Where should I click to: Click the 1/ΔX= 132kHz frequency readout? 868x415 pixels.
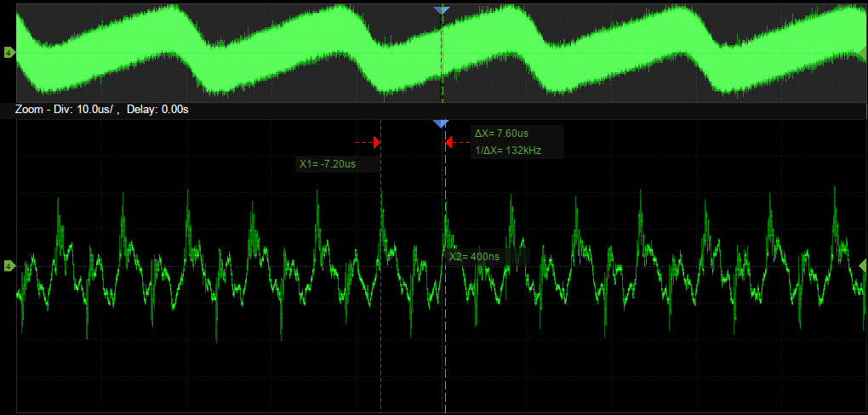tap(507, 151)
